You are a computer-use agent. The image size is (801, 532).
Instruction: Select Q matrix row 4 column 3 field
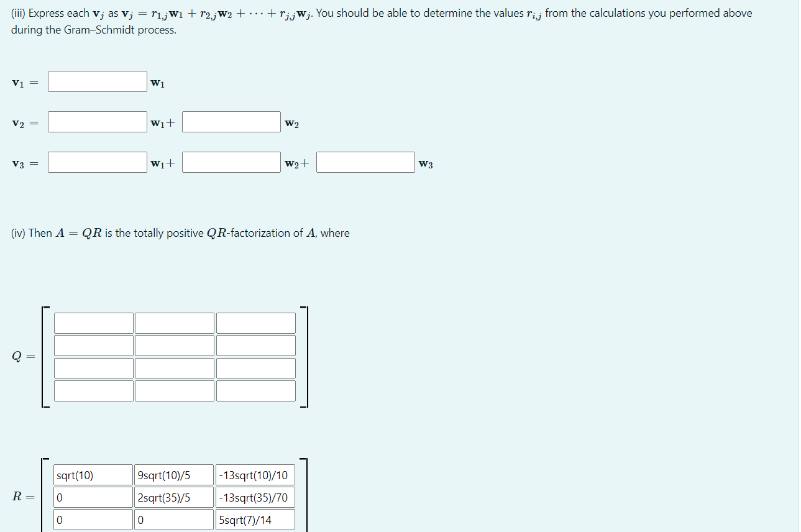256,391
